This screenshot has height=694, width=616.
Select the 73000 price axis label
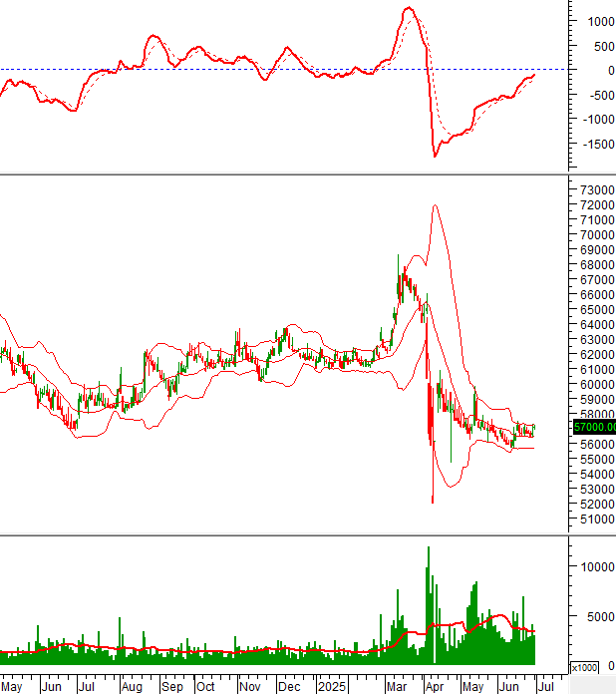click(597, 190)
